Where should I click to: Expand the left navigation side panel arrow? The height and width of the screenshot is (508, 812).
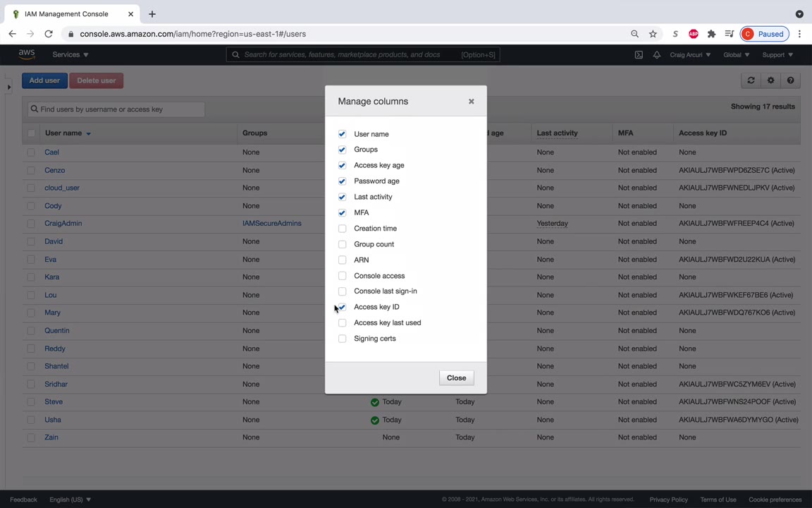[x=8, y=87]
